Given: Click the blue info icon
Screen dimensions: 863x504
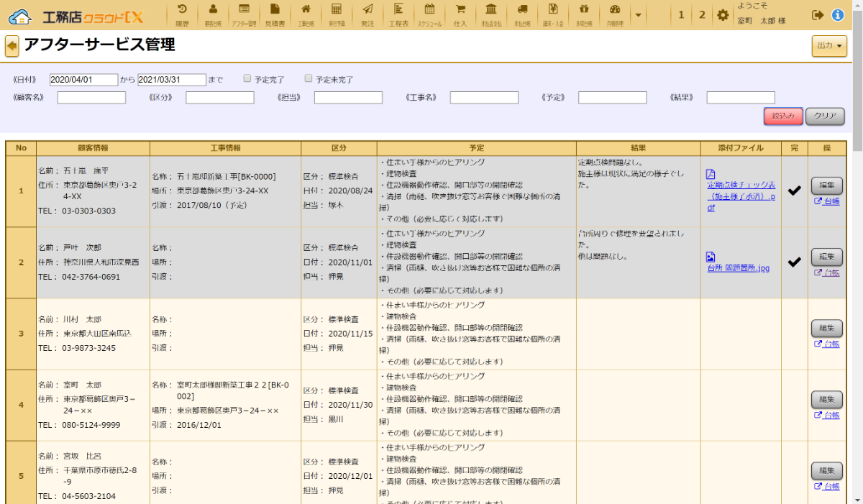Looking at the screenshot, I should point(838,15).
